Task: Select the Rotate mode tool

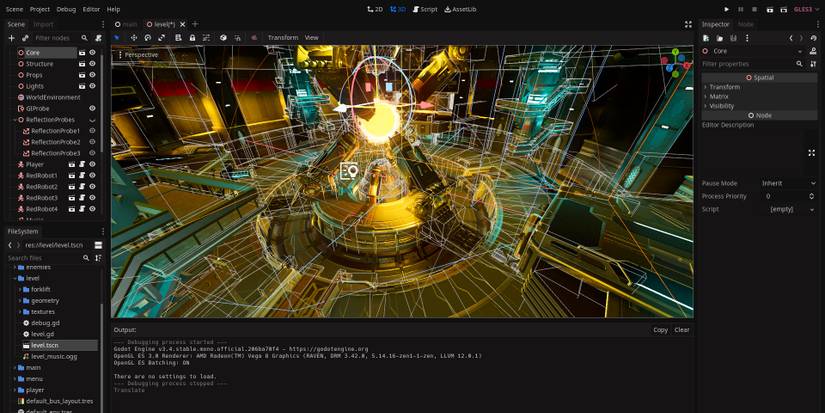Action: [148, 38]
